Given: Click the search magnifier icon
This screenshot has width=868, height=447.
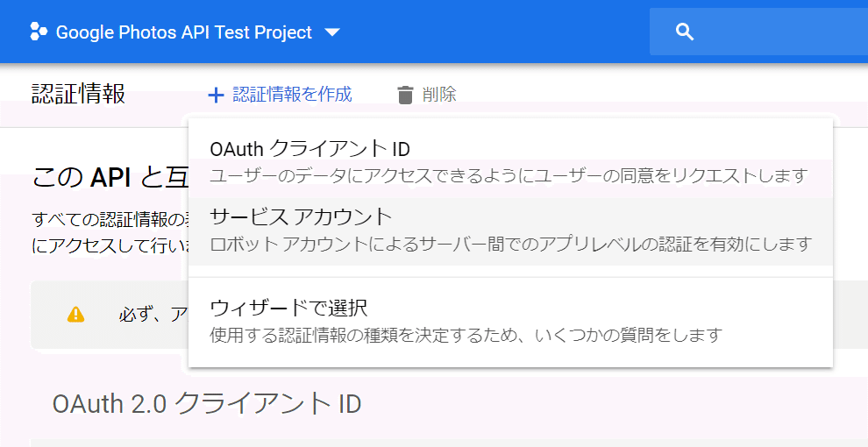Looking at the screenshot, I should [685, 32].
